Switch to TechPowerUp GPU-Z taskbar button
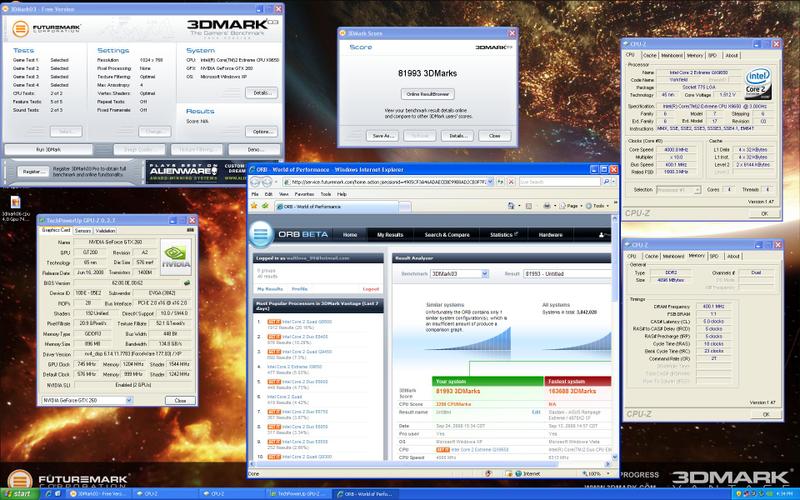800x500 pixels. tap(298, 493)
